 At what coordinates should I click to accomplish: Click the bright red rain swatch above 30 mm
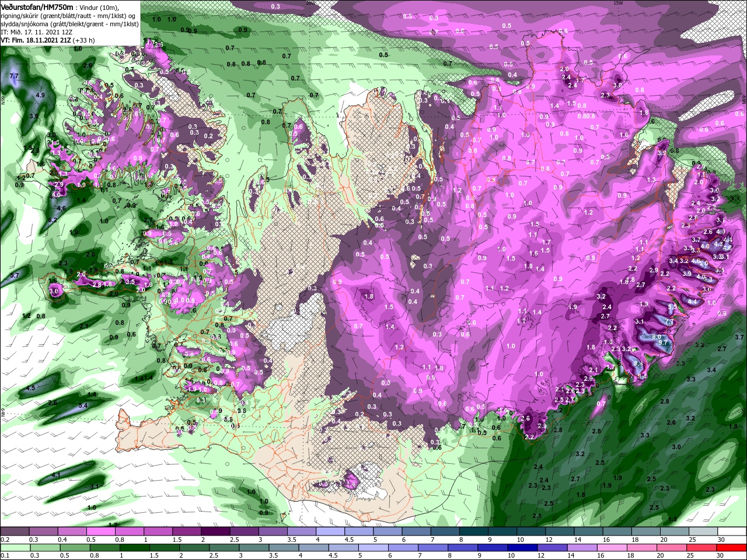tap(731, 548)
